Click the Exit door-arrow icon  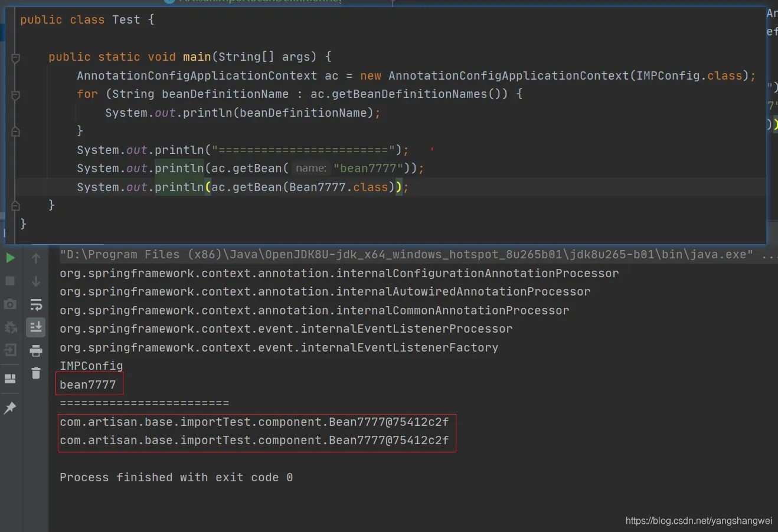[x=10, y=350]
